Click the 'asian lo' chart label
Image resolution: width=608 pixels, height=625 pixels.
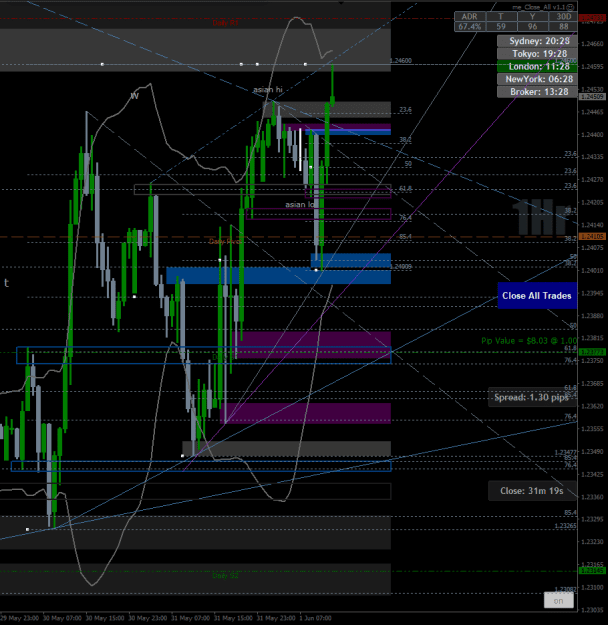[300, 204]
